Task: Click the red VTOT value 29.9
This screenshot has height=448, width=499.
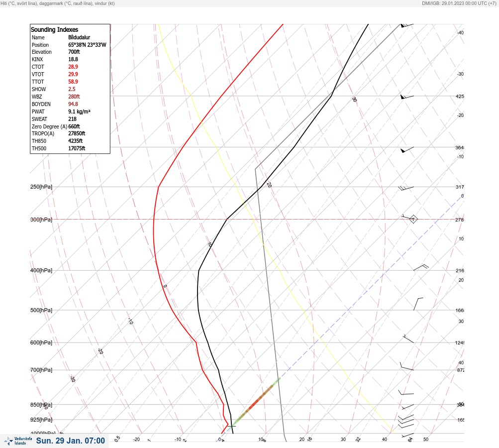Action: 73,74
